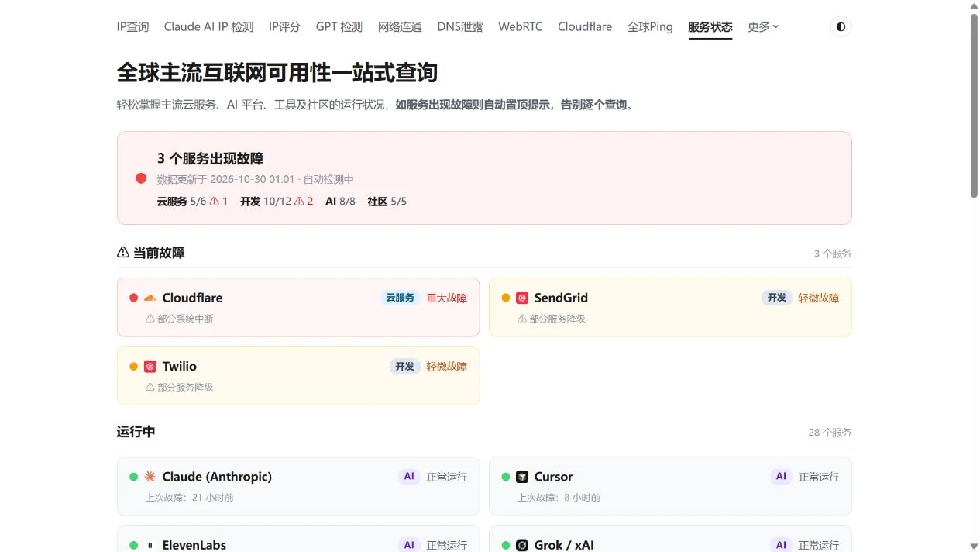
Task: Click the Twilio logo icon
Action: pyautogui.click(x=150, y=367)
